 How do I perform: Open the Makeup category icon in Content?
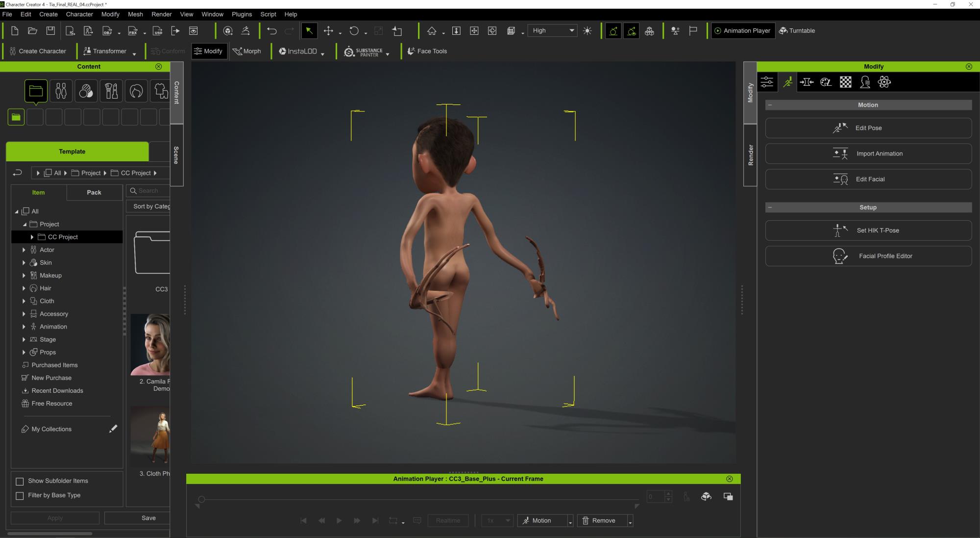tap(111, 91)
